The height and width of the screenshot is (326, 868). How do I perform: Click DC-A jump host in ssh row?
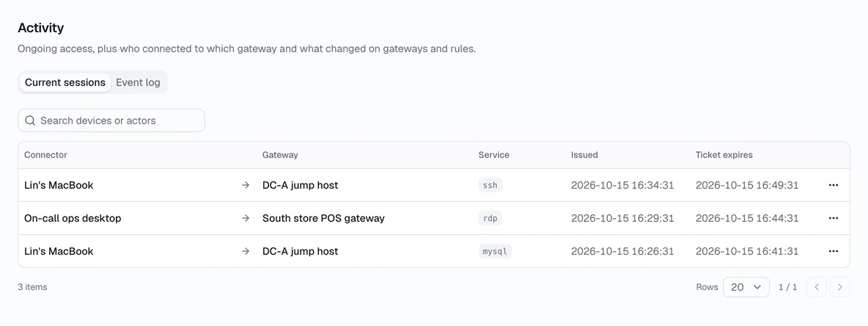pos(300,185)
